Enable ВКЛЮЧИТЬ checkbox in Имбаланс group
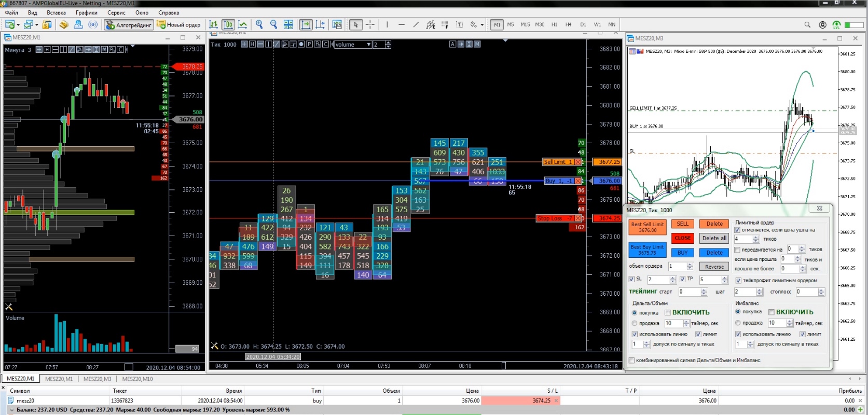The width and height of the screenshot is (868, 415). [771, 312]
